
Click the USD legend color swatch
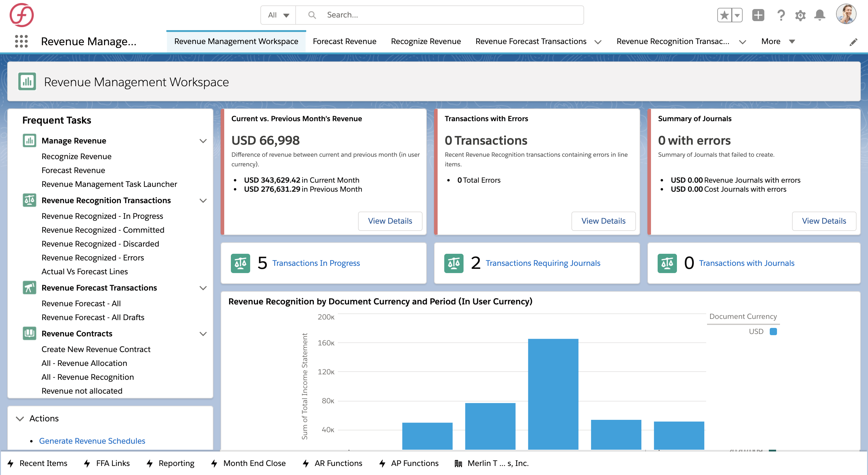coord(773,332)
